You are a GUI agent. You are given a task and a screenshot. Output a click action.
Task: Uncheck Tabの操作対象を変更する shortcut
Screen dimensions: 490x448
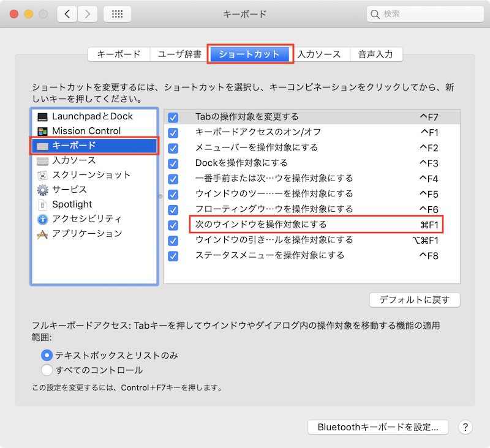[x=173, y=118]
